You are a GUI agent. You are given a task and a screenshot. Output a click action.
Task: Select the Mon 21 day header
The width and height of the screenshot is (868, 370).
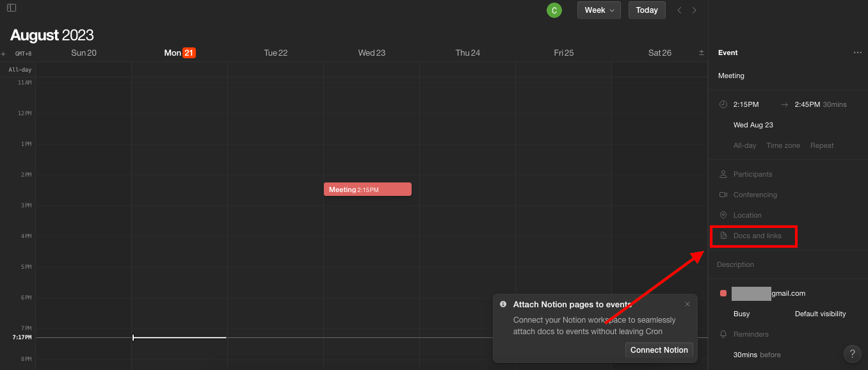pyautogui.click(x=180, y=52)
